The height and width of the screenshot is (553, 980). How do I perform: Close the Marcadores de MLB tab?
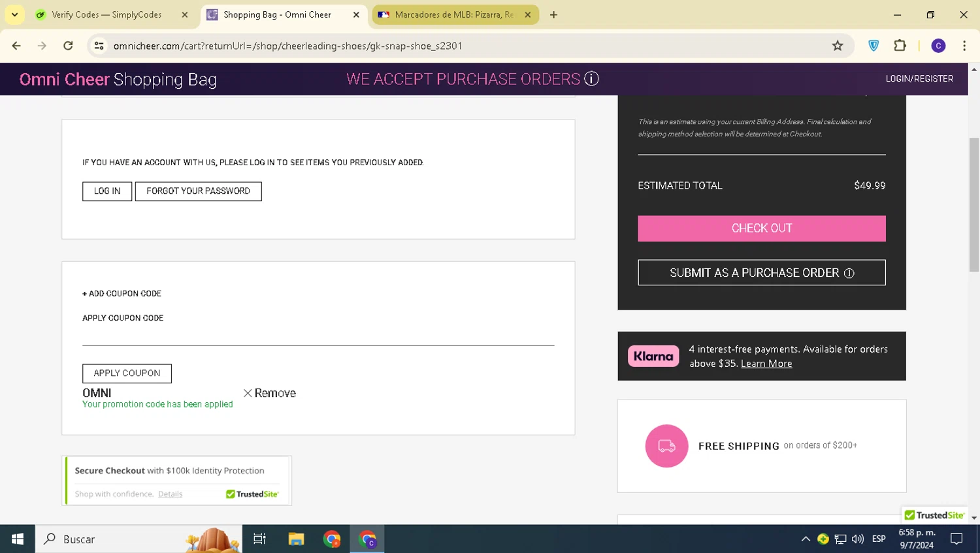[x=528, y=14]
